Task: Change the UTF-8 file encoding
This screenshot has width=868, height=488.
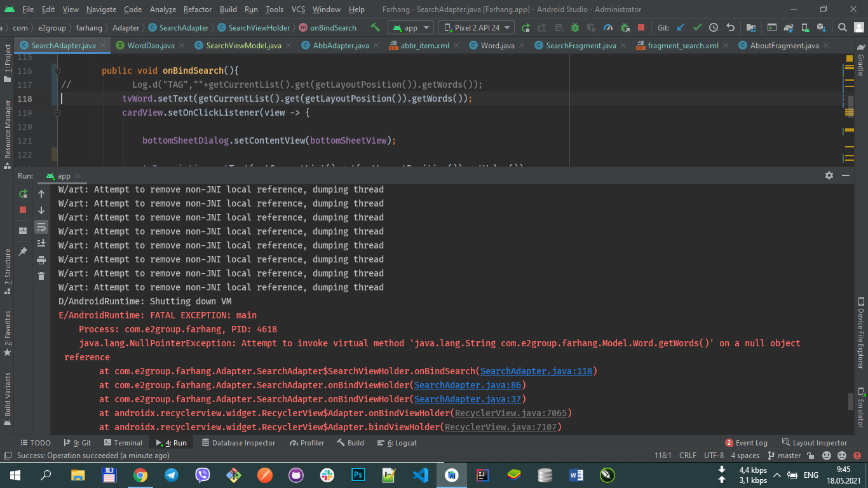Action: 714,456
